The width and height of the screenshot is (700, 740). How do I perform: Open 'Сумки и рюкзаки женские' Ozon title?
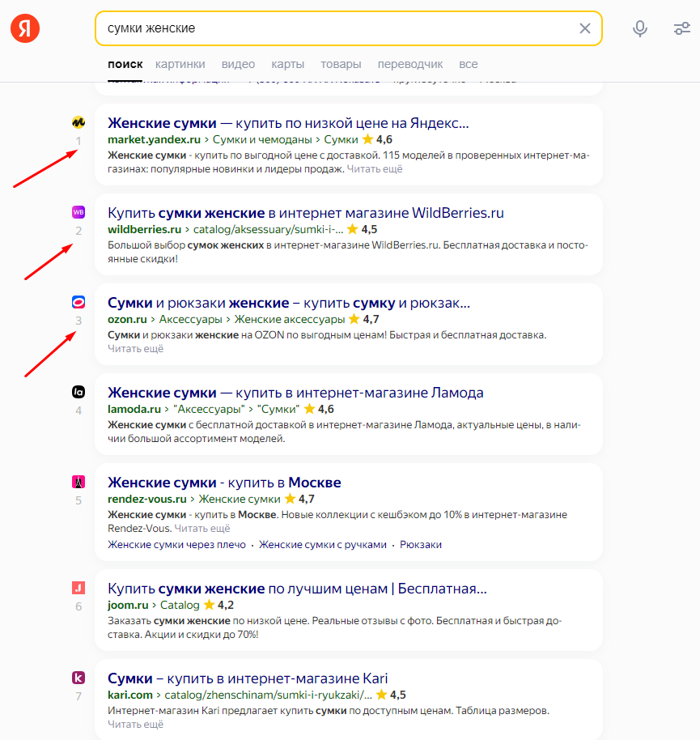pyautogui.click(x=289, y=303)
